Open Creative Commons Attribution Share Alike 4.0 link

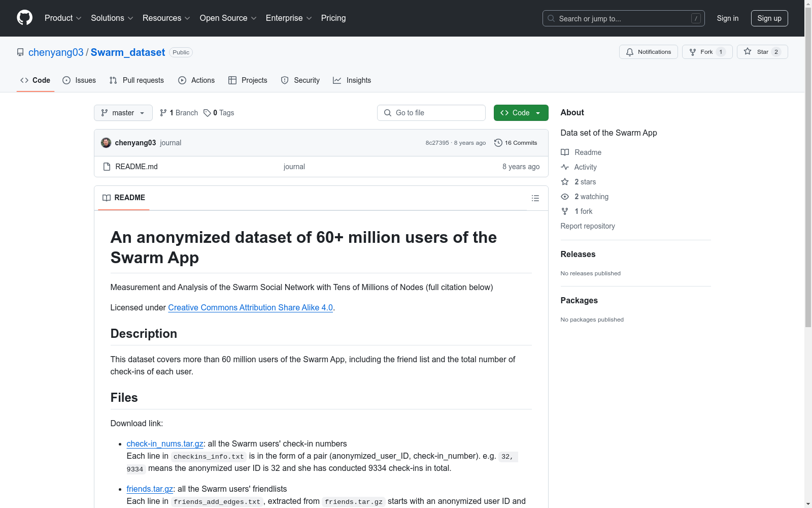pos(251,307)
